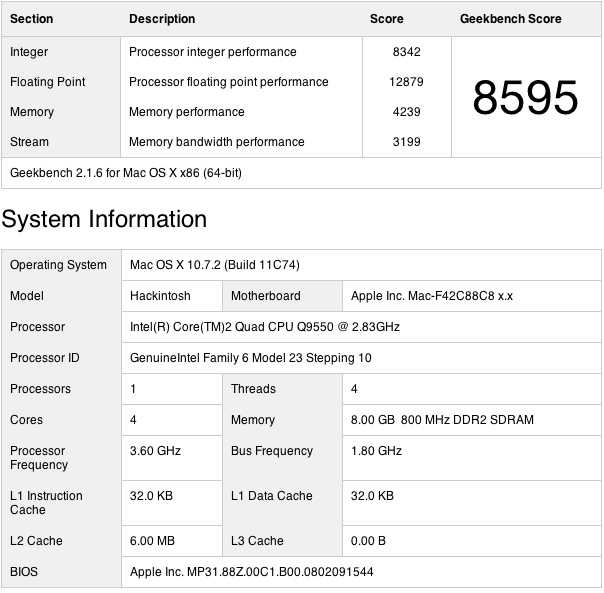This screenshot has width=604, height=593.
Task: Select the floating point score 12879
Action: tap(406, 82)
